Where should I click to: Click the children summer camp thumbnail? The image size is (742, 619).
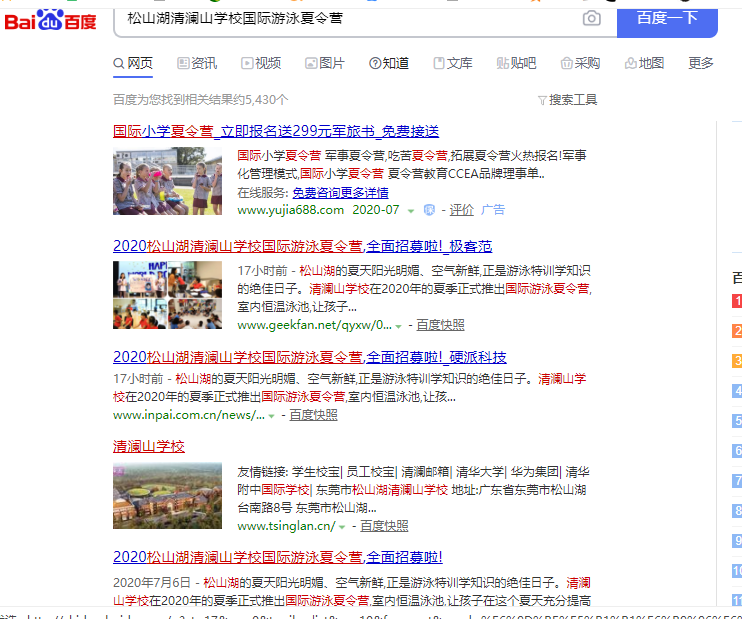point(167,181)
